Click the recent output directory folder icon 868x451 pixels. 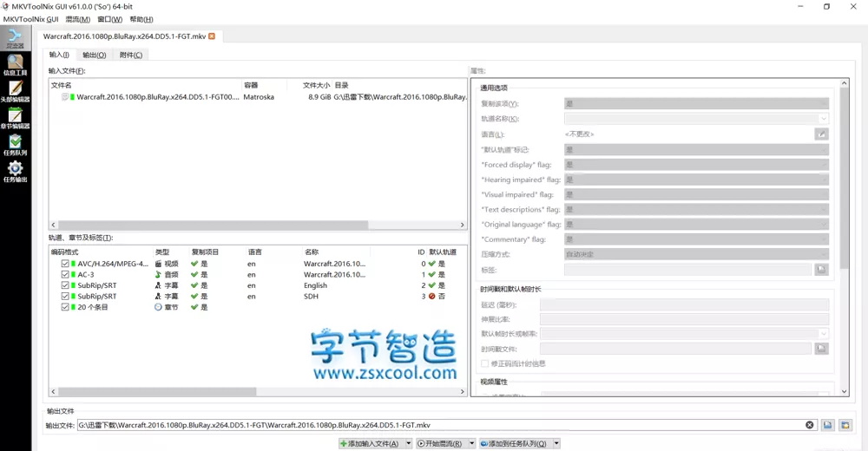[x=845, y=425]
